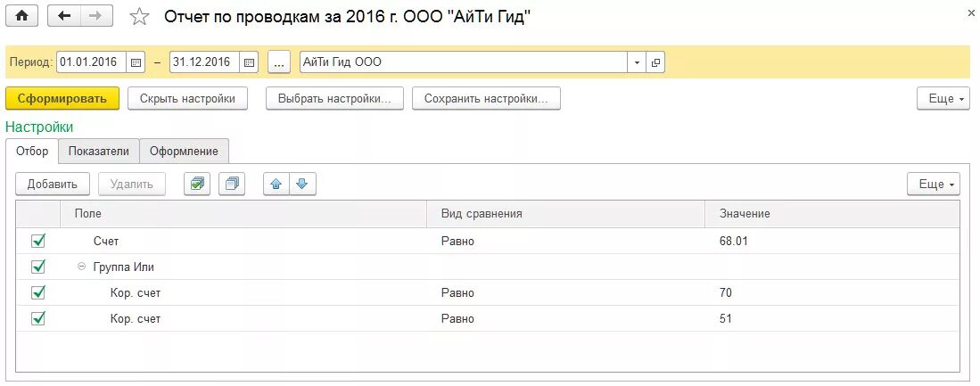Screen dimensions: 980x386
Task: Uncheck the Группа Или row checkbox
Action: coord(38,267)
